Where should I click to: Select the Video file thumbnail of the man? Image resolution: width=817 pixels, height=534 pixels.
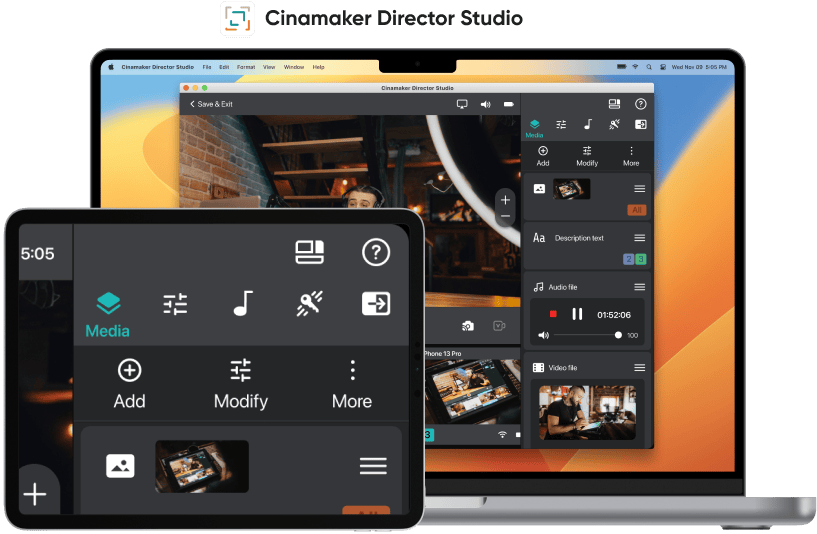pyautogui.click(x=587, y=413)
